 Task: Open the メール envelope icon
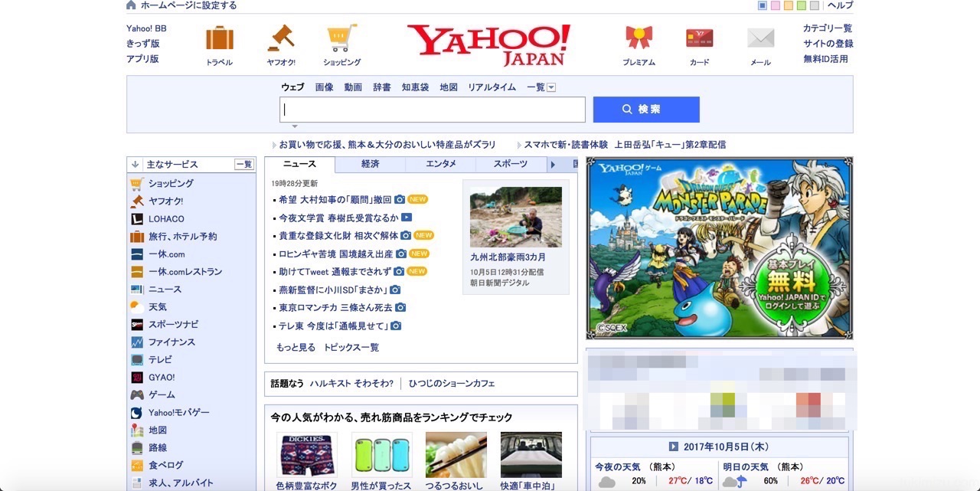[x=761, y=38]
